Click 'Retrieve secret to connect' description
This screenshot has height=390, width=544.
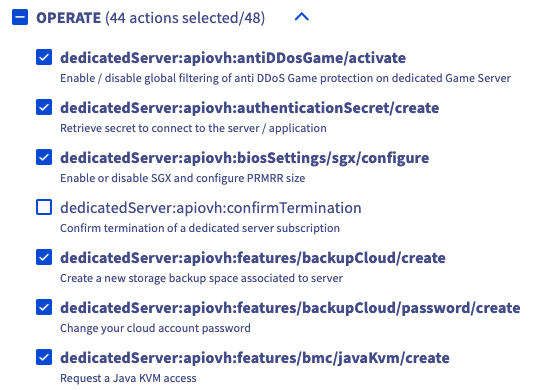coord(193,128)
